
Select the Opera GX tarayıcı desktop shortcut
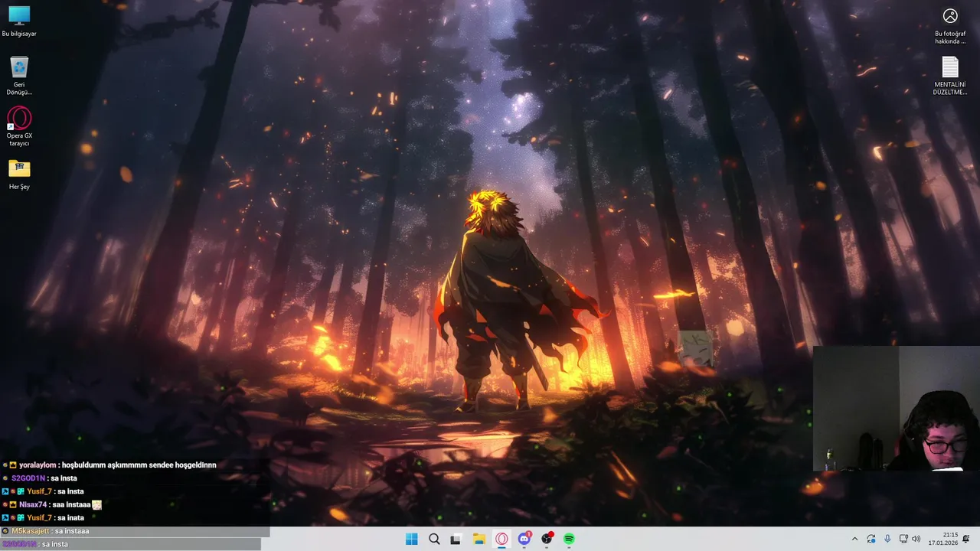pos(19,126)
